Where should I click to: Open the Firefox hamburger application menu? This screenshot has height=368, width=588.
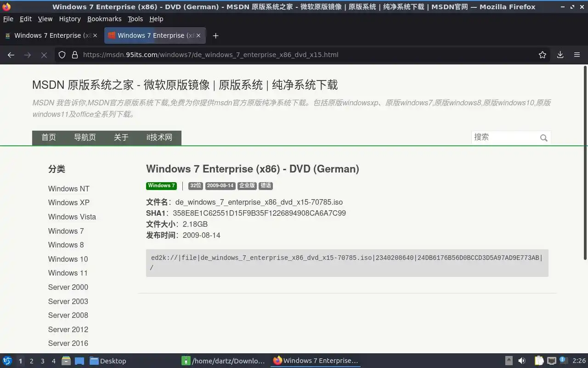click(x=577, y=55)
